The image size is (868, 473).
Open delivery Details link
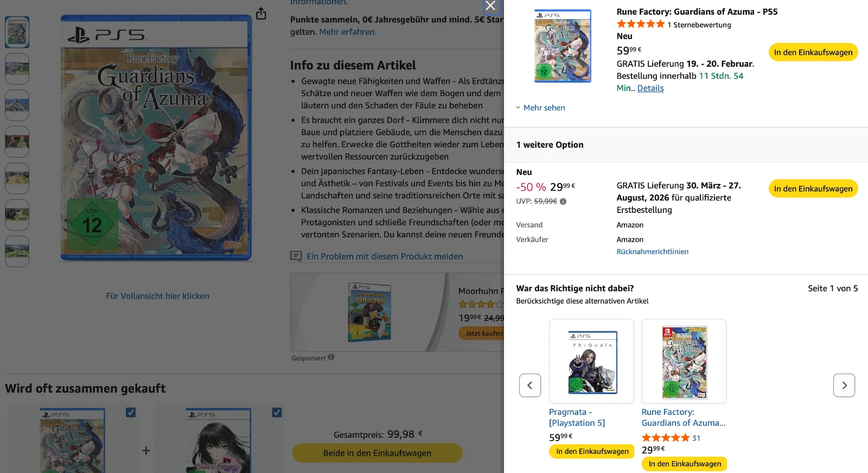point(650,88)
